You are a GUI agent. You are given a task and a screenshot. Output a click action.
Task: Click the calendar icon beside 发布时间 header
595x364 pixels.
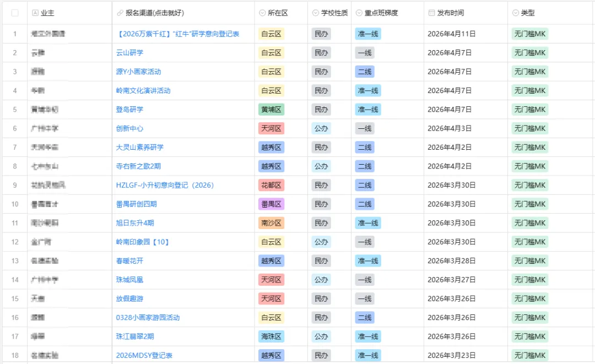pyautogui.click(x=432, y=13)
